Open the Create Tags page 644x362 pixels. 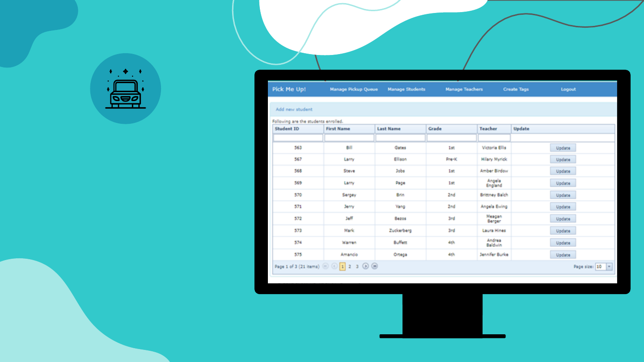pos(516,89)
